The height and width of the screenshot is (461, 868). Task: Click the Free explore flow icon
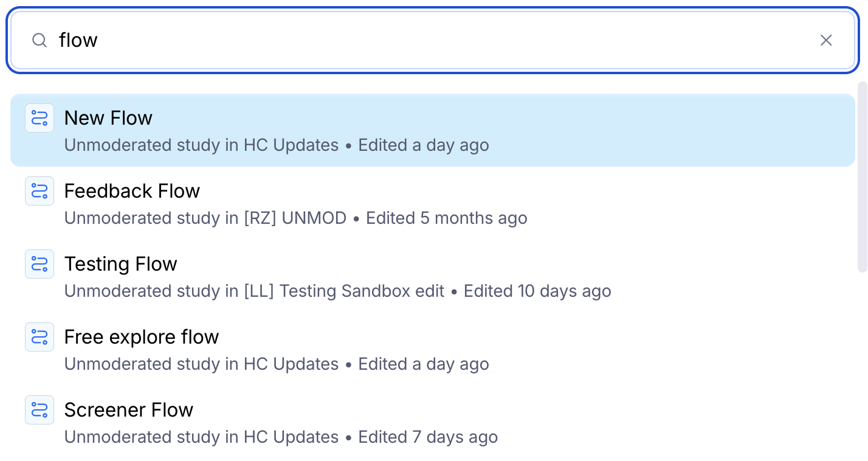40,337
